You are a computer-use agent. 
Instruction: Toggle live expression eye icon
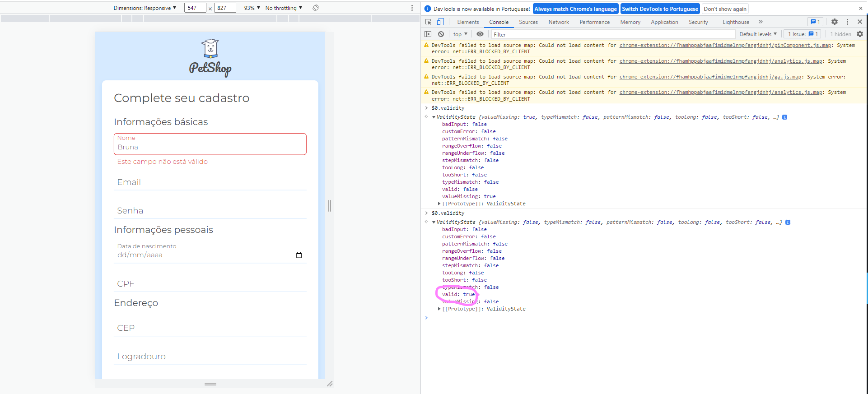coord(480,34)
